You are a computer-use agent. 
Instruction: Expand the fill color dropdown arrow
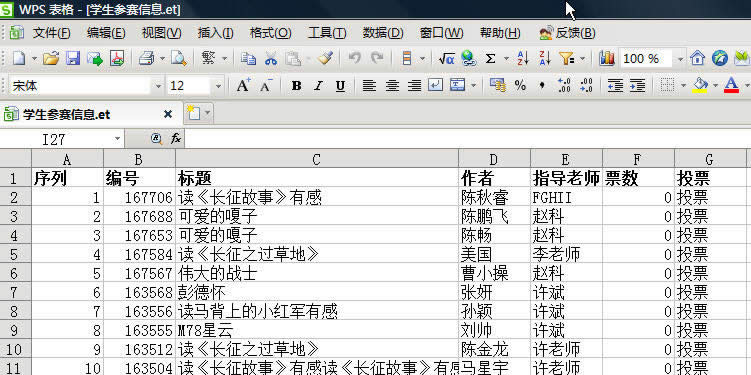coord(715,86)
